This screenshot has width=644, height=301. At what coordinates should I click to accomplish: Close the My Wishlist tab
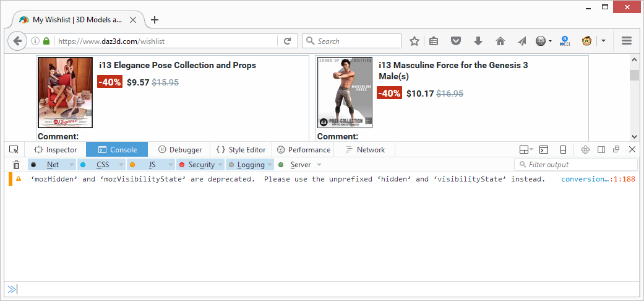coord(133,20)
